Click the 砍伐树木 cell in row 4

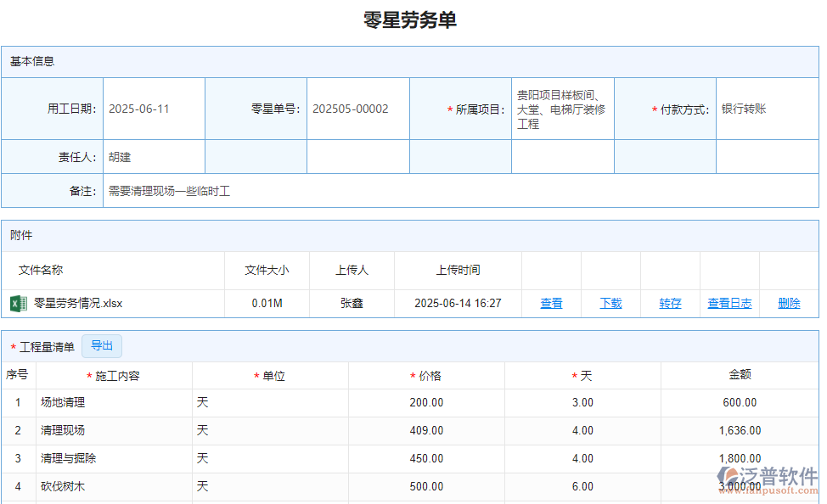point(114,486)
